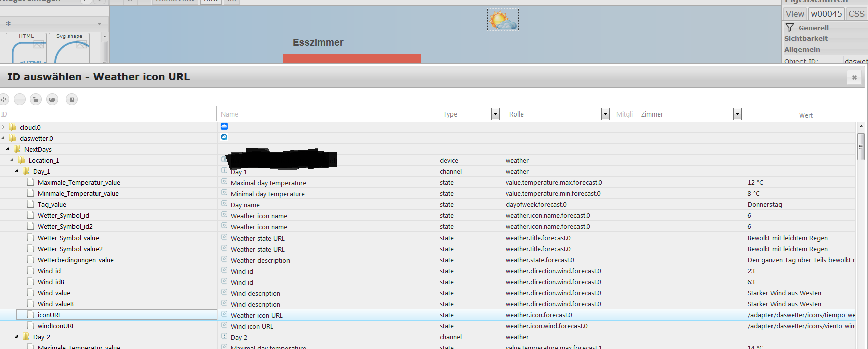The height and width of the screenshot is (349, 868).
Task: Open the widget set filter dropdown
Action: pos(99,24)
